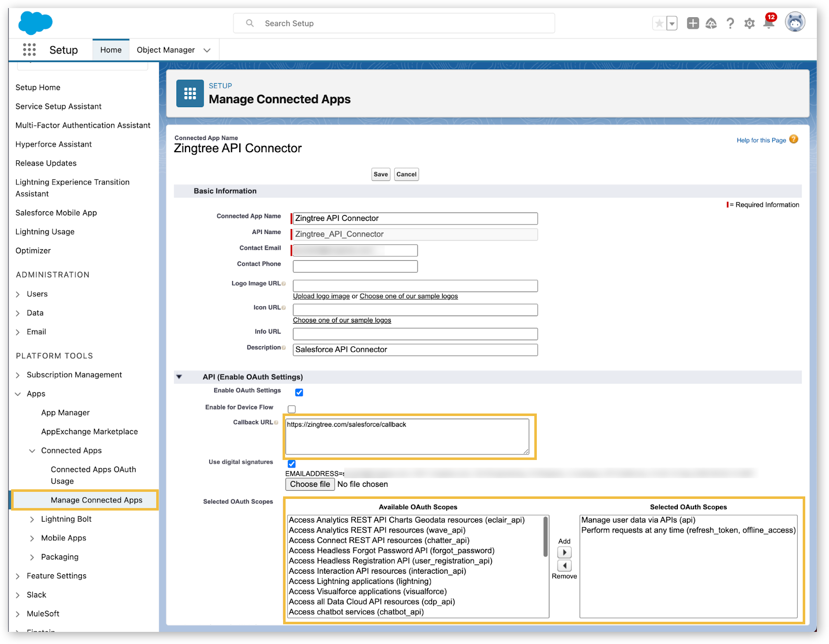Click the Contact Phone field
This screenshot has width=829, height=644.
[355, 266]
